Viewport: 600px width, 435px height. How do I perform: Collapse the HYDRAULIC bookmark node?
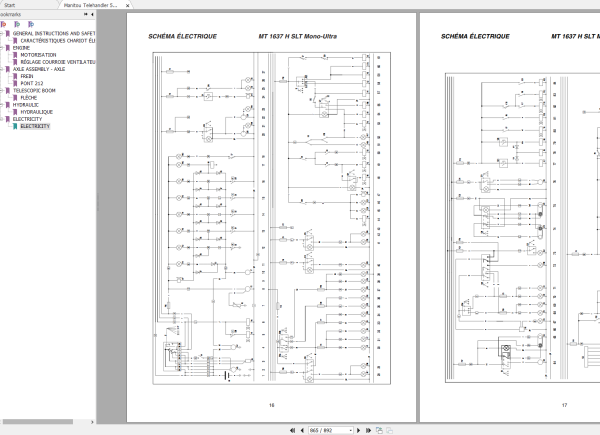pos(2,105)
